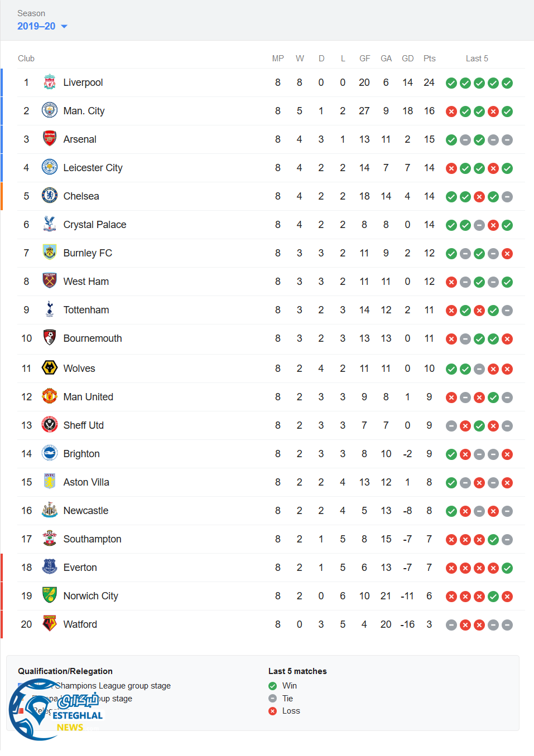
Task: Click the Norwich City club crest
Action: 50,596
